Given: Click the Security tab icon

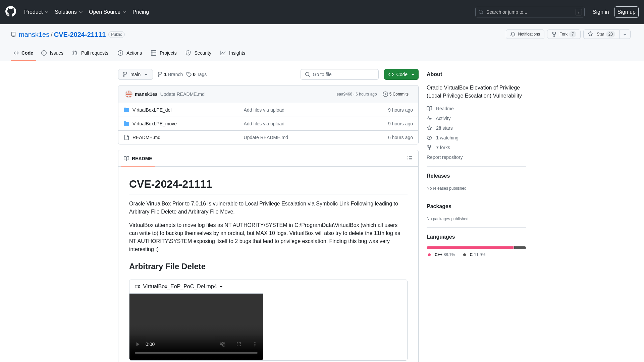Looking at the screenshot, I should (x=188, y=53).
